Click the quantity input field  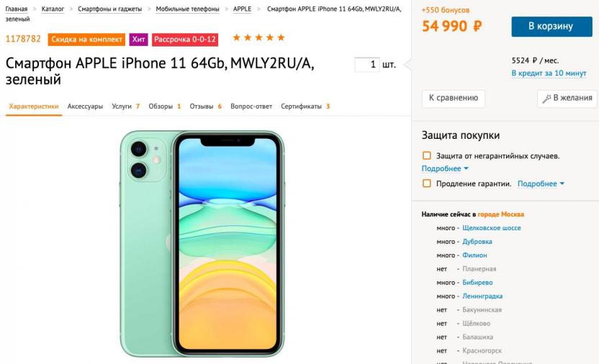click(366, 65)
